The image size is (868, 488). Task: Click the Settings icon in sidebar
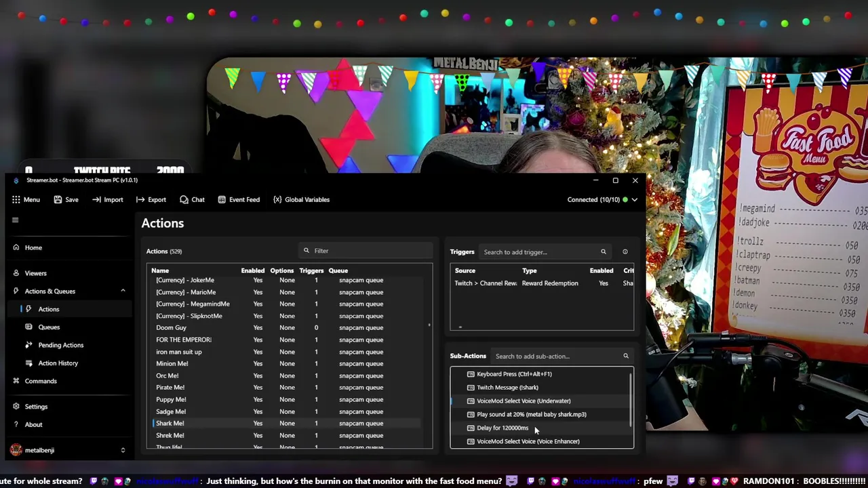[x=16, y=407]
